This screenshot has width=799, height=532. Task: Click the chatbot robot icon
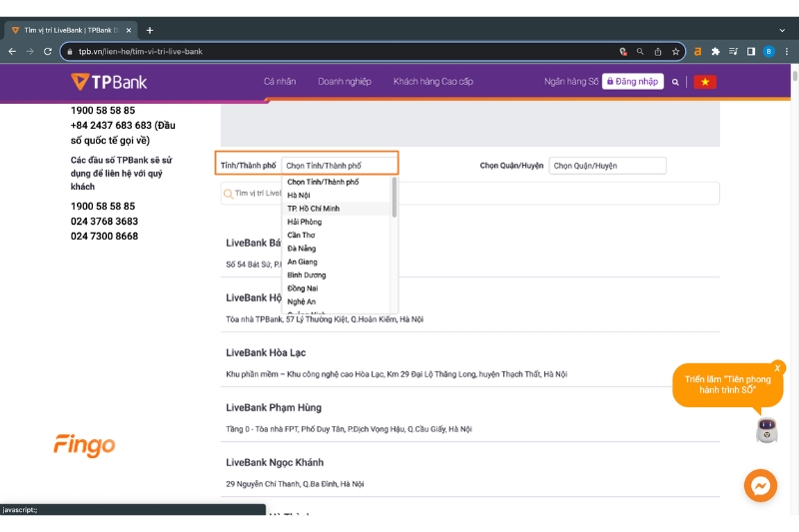[766, 431]
